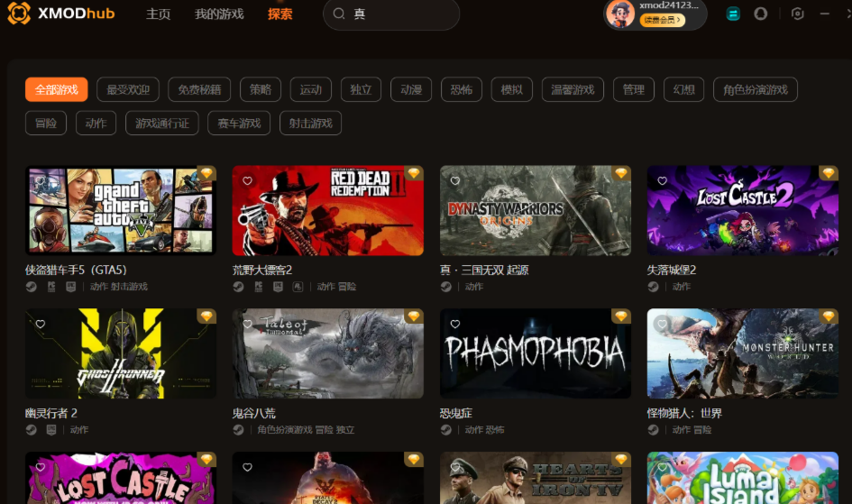Screen dimensions: 852x504
Task: Select the 动漫 genre tag
Action: coord(411,89)
